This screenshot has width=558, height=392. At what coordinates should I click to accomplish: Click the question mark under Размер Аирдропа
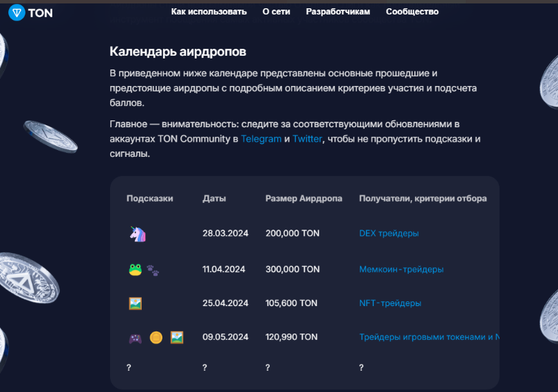pos(268,368)
